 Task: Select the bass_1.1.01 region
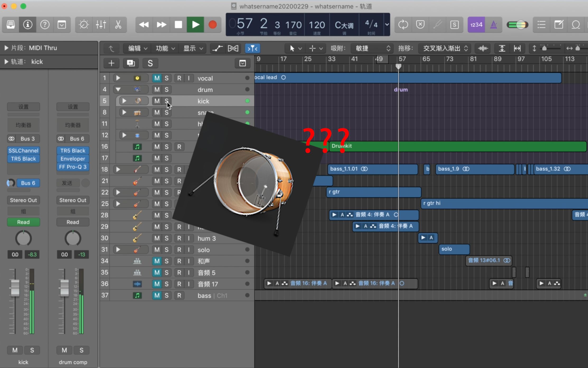373,169
